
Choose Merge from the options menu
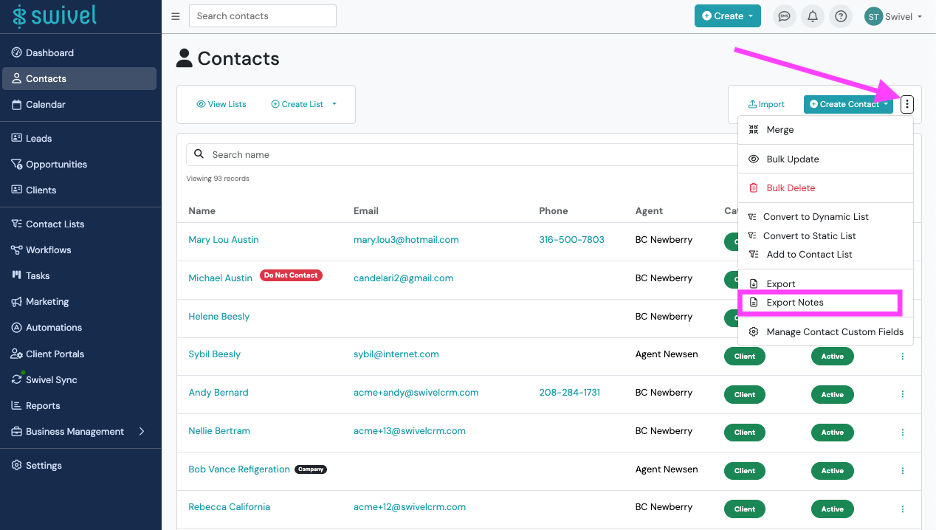coord(825,130)
